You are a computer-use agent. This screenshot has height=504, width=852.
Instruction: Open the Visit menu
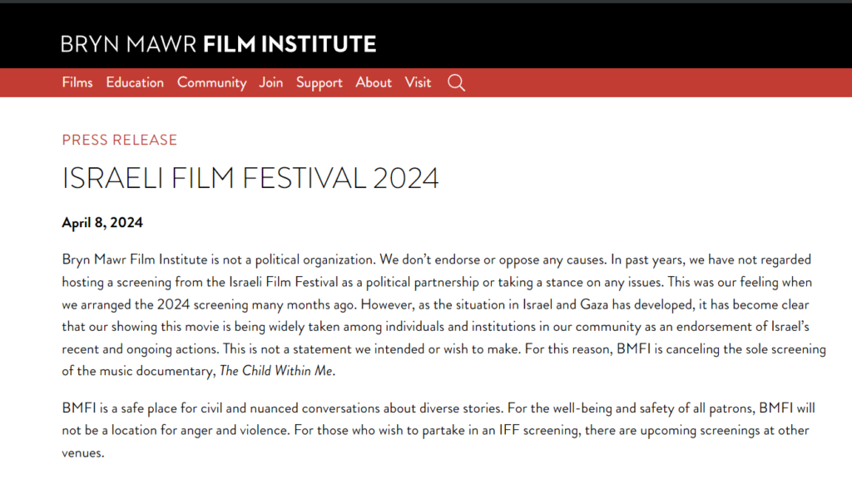pos(418,82)
